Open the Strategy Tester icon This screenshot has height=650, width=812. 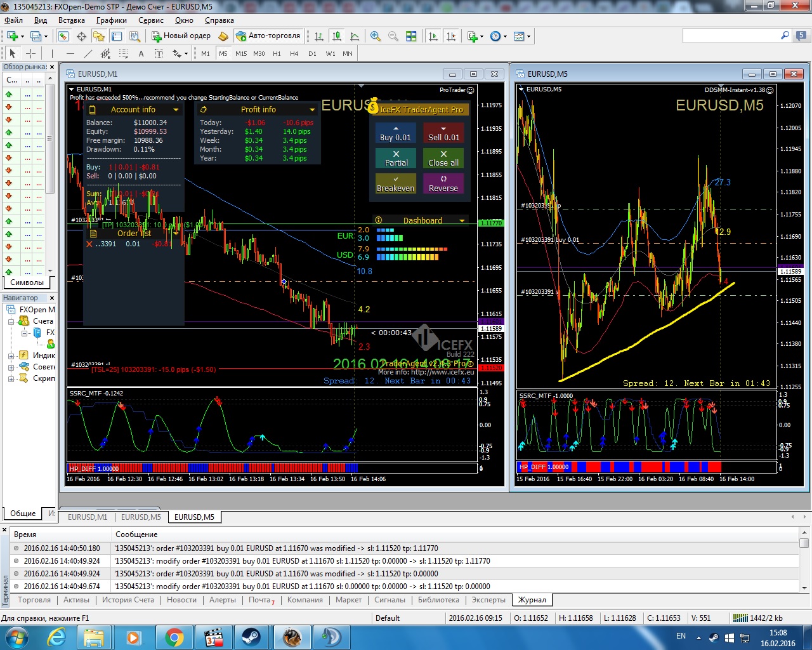click(134, 36)
